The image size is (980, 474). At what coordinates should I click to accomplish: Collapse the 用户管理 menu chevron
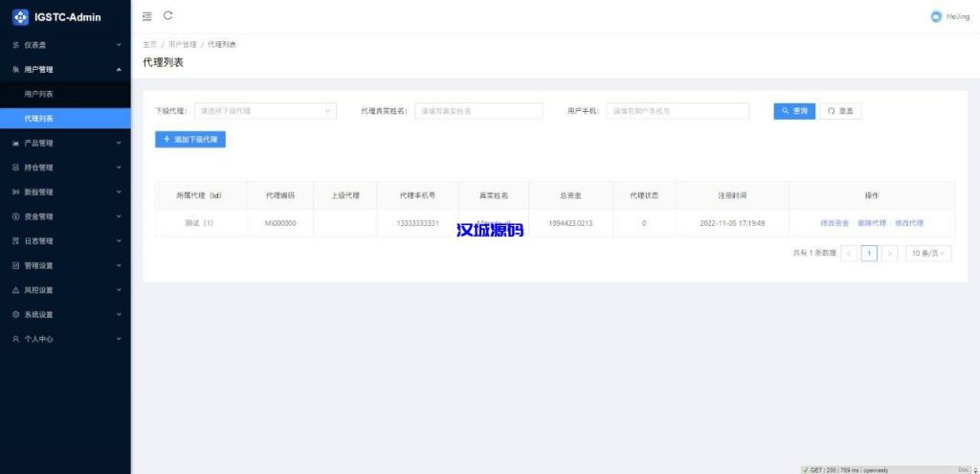(119, 69)
